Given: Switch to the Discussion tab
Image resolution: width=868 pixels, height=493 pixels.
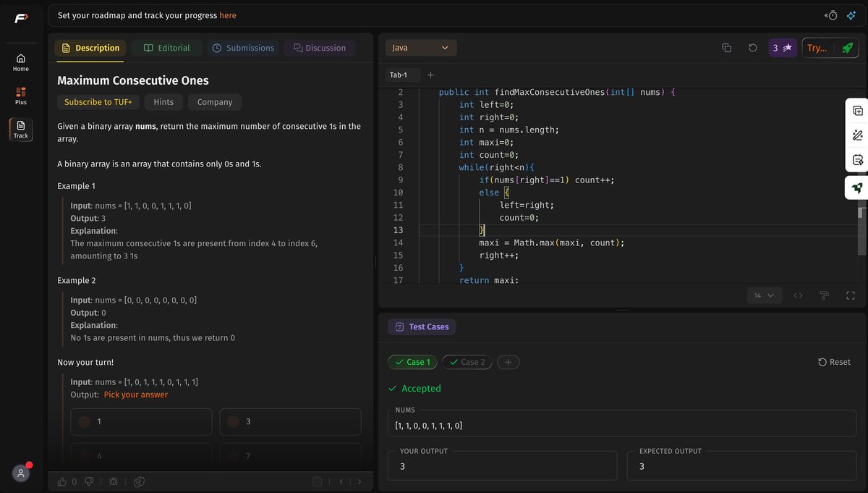Looking at the screenshot, I should [320, 48].
